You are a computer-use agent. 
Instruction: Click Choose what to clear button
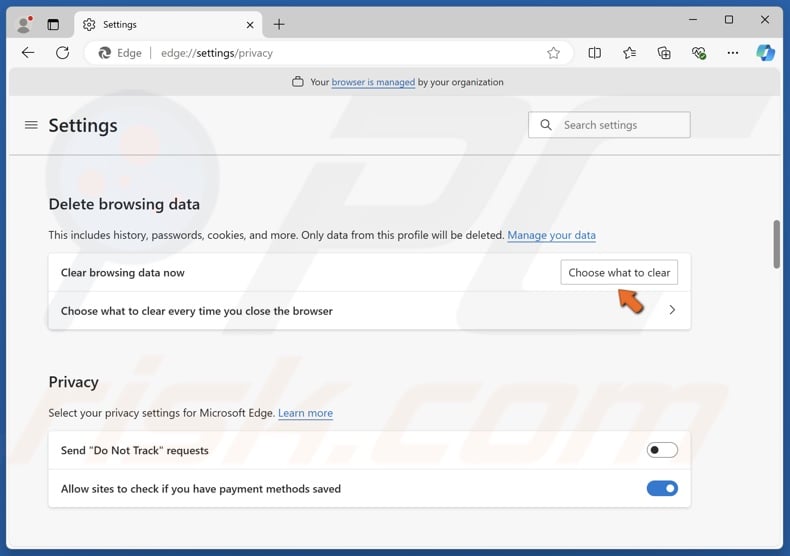[x=619, y=272]
